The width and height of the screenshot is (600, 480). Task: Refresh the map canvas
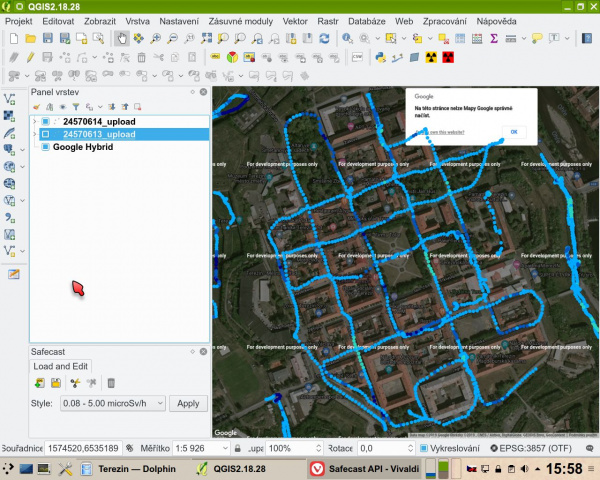point(324,38)
